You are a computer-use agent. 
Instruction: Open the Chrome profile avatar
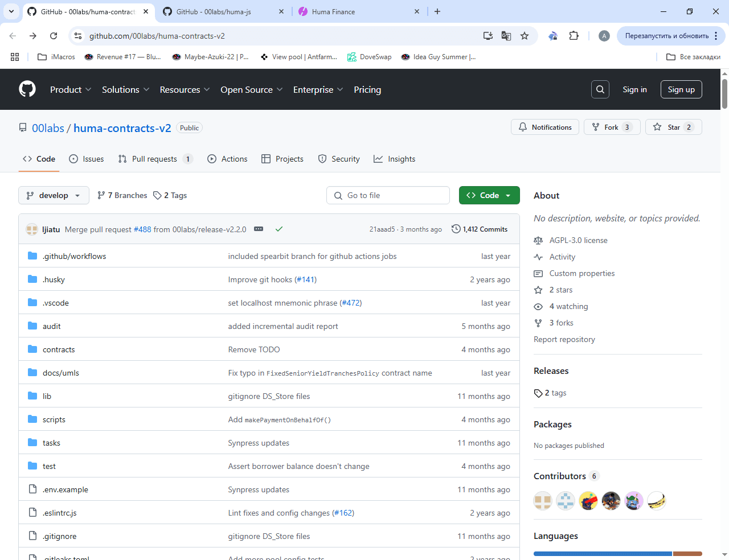pyautogui.click(x=604, y=36)
